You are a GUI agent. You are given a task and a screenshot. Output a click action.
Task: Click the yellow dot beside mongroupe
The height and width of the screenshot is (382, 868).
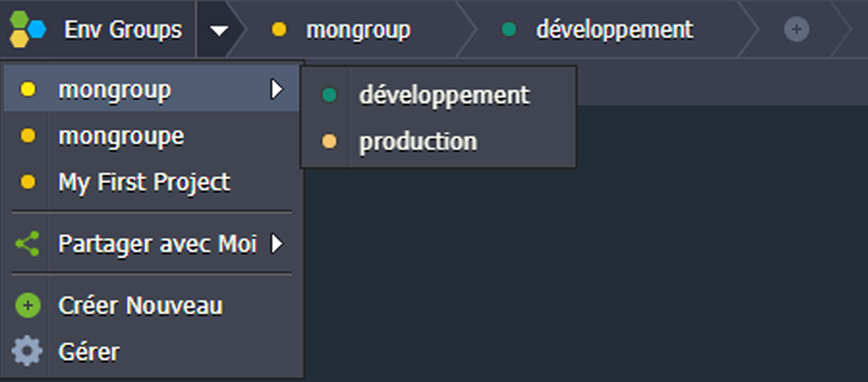click(x=28, y=136)
